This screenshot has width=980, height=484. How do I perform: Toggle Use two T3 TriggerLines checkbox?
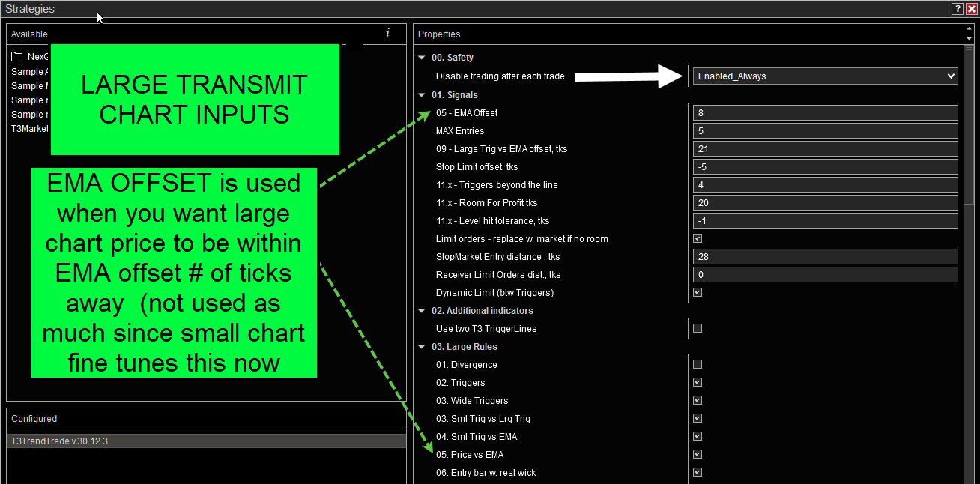(698, 329)
